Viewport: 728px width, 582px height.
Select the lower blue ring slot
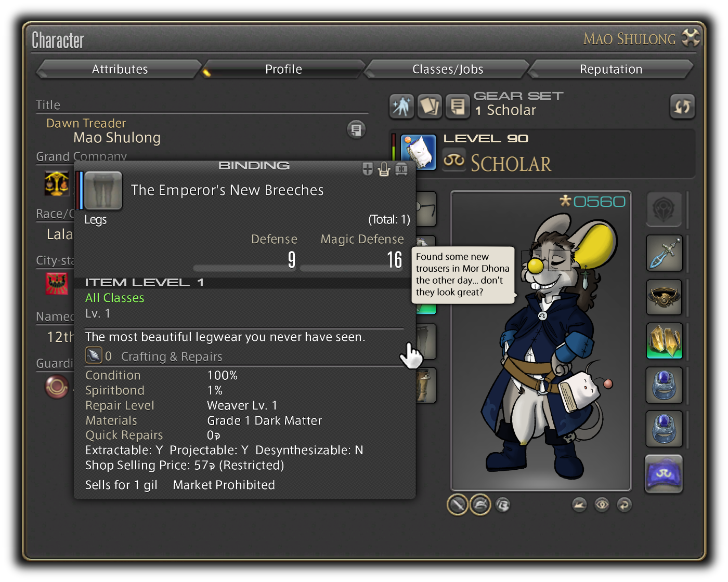[664, 429]
